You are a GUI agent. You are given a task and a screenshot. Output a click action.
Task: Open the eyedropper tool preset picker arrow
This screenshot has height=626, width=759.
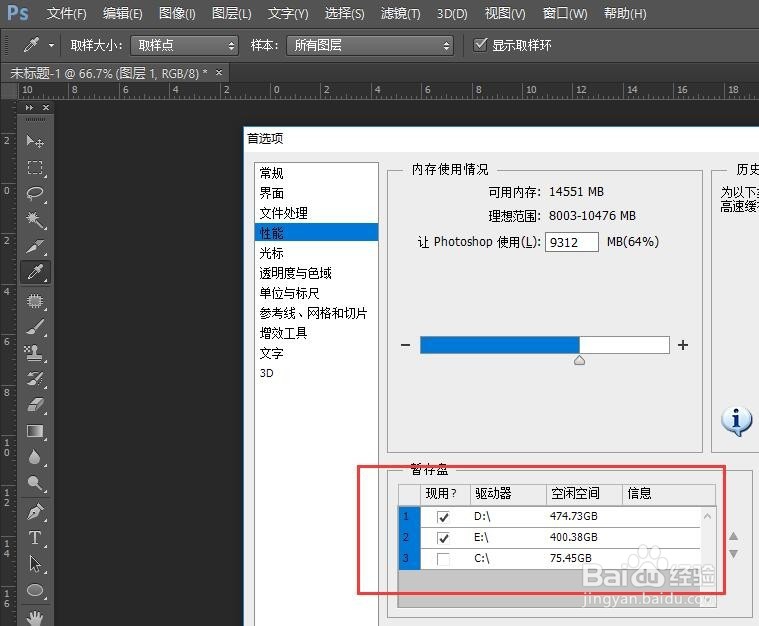pyautogui.click(x=51, y=46)
